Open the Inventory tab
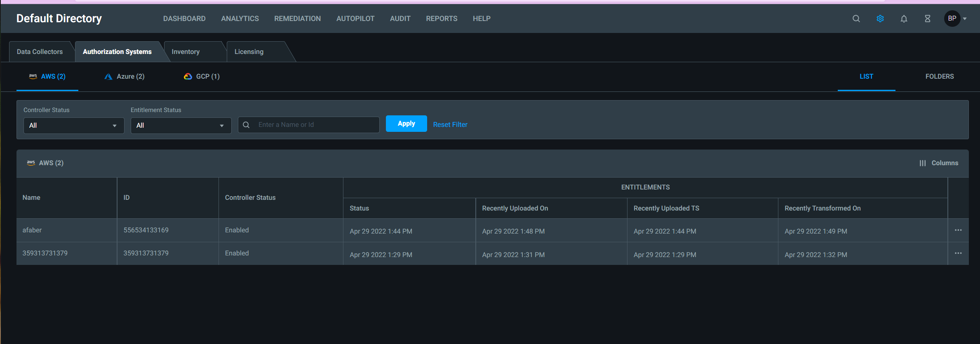 [186, 52]
